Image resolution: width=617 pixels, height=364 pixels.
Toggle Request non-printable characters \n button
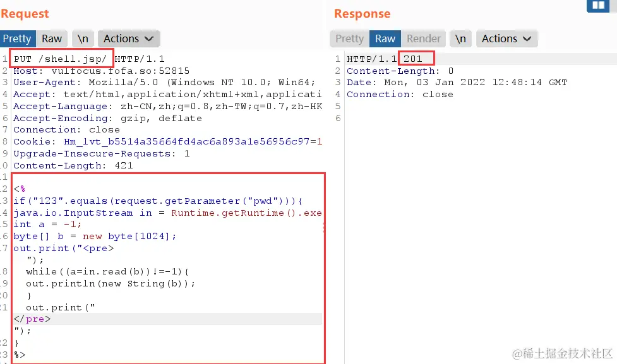(83, 38)
